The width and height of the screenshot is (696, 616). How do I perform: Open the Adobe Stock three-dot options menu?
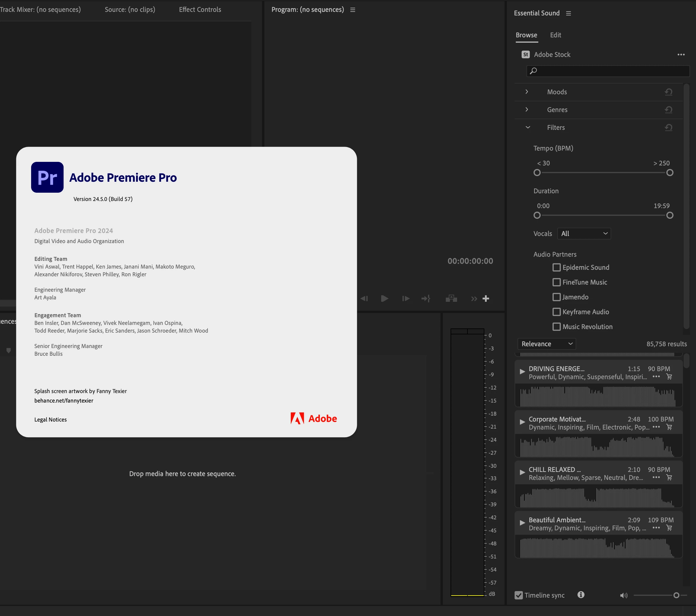(x=681, y=55)
